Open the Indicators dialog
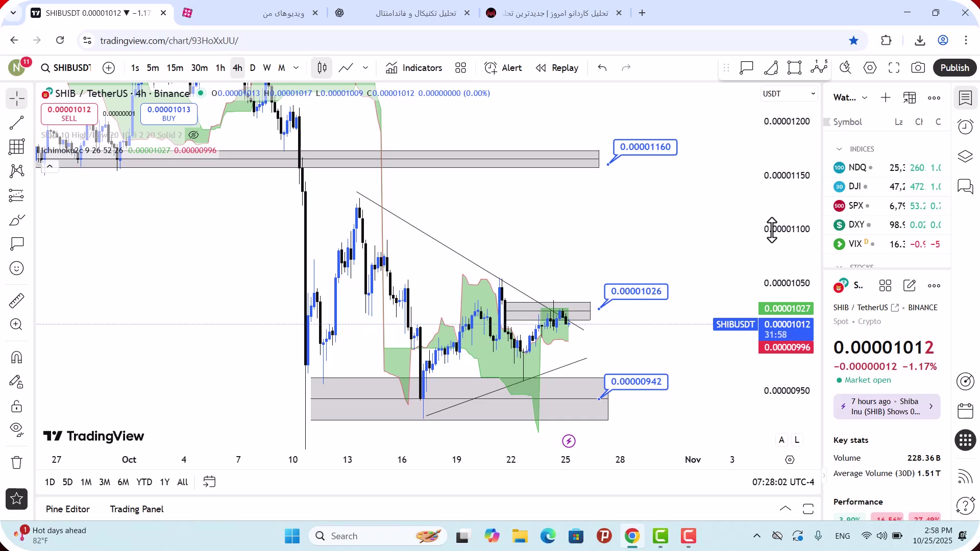Viewport: 980px width, 551px height. tap(414, 68)
